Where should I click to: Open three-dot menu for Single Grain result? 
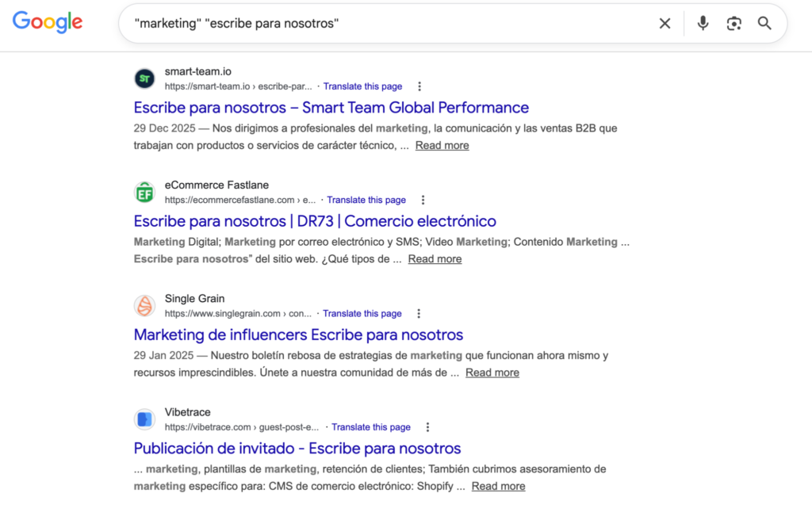419,313
